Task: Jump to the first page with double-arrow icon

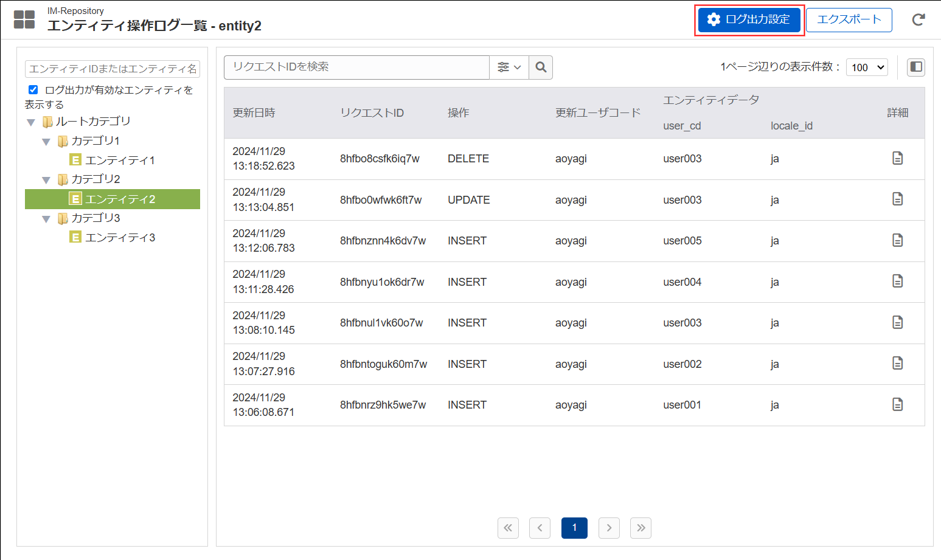Action: (508, 528)
